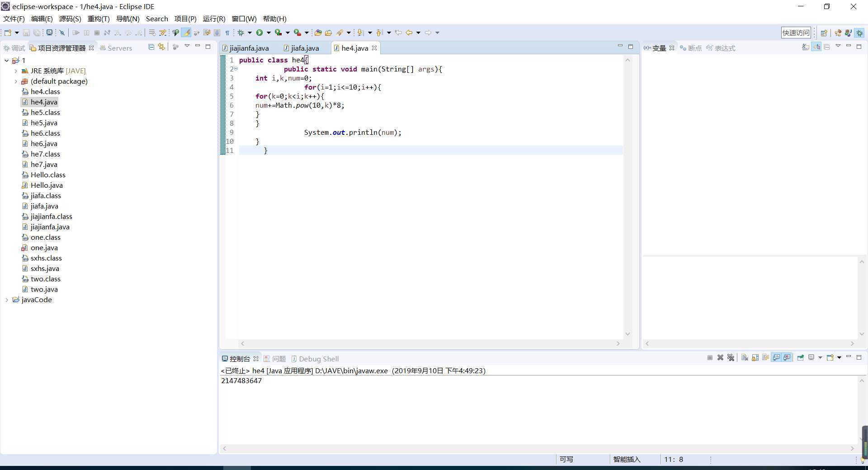
Task: Open the Edit menu (编辑)
Action: click(42, 19)
